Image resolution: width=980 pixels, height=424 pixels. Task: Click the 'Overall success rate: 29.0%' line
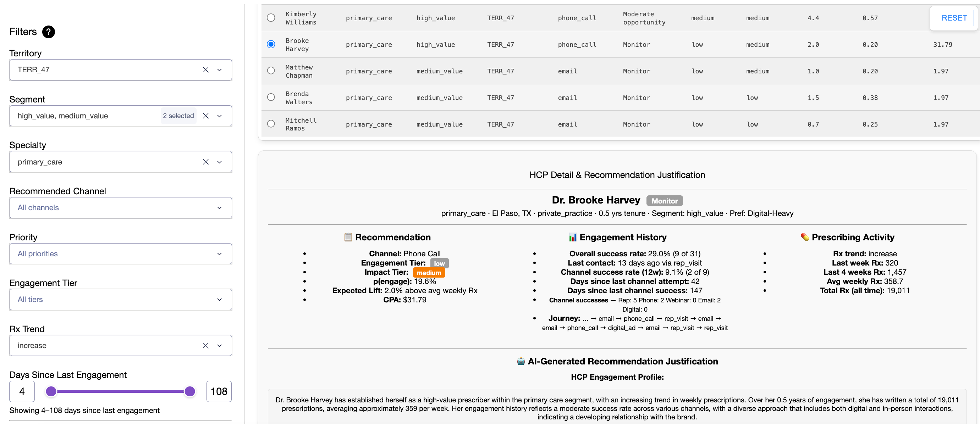coord(634,253)
